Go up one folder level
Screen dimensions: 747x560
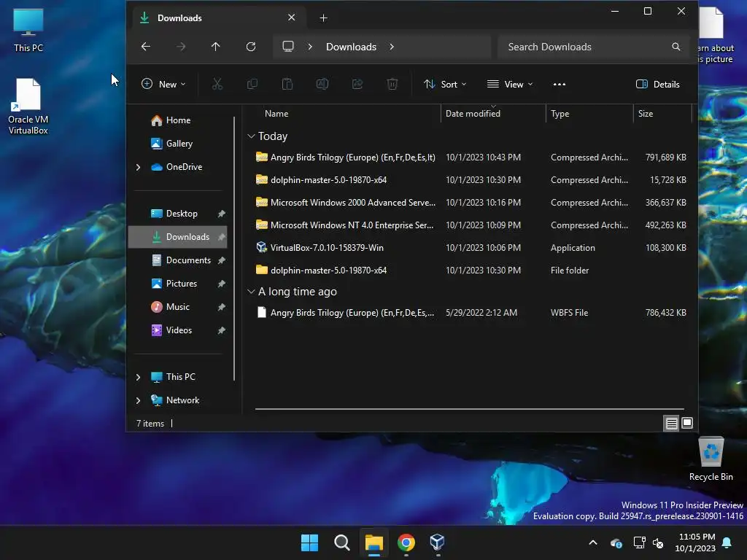click(x=215, y=47)
